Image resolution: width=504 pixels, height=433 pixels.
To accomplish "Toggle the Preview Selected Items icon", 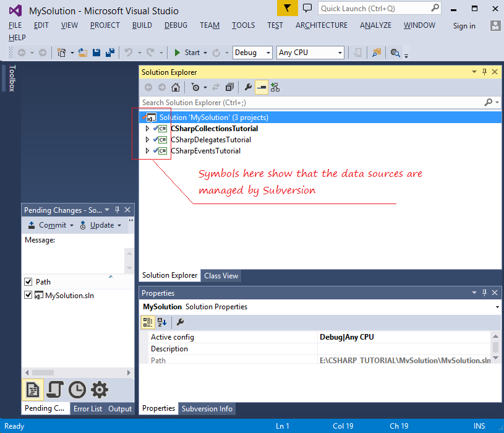I will point(262,87).
